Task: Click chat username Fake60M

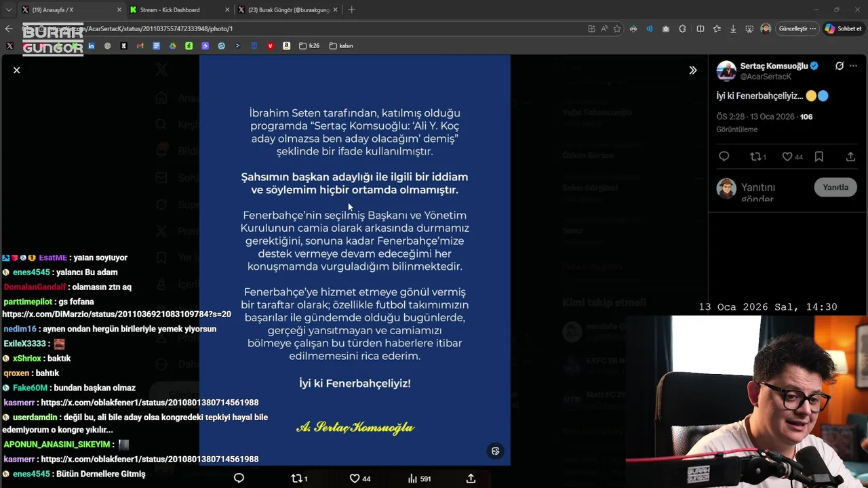Action: pyautogui.click(x=30, y=388)
